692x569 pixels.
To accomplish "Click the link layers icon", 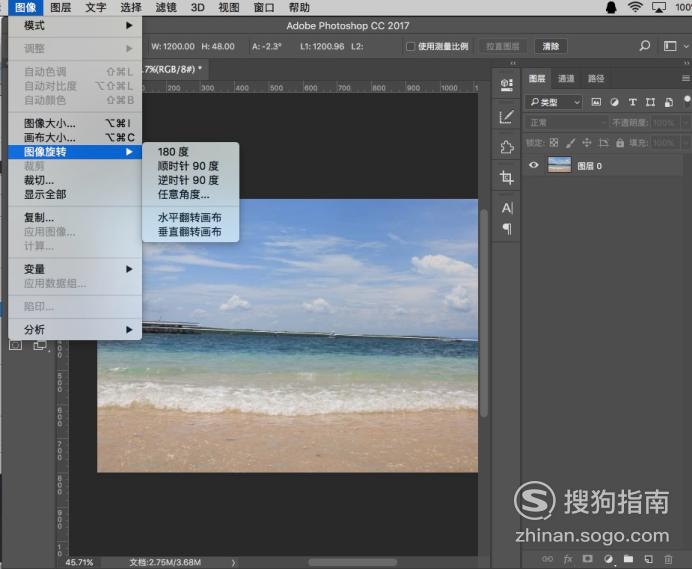I will (x=547, y=559).
